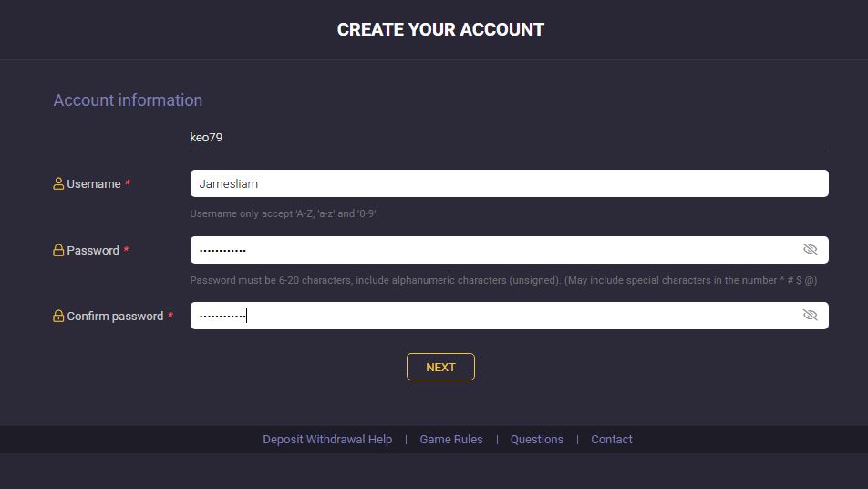Click the lock icon beside Password
Screen dimensions: 868x489
tap(58, 250)
